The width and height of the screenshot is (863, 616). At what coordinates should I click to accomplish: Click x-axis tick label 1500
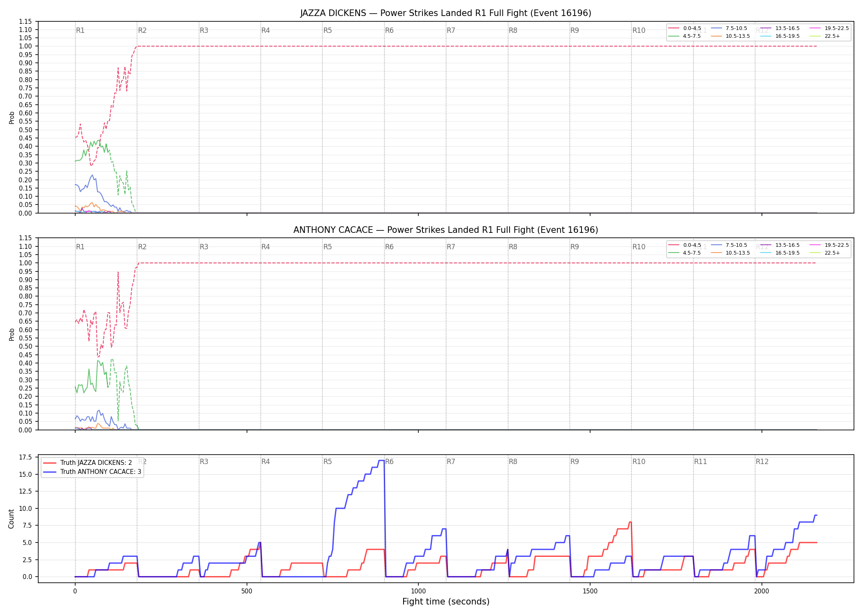590,591
